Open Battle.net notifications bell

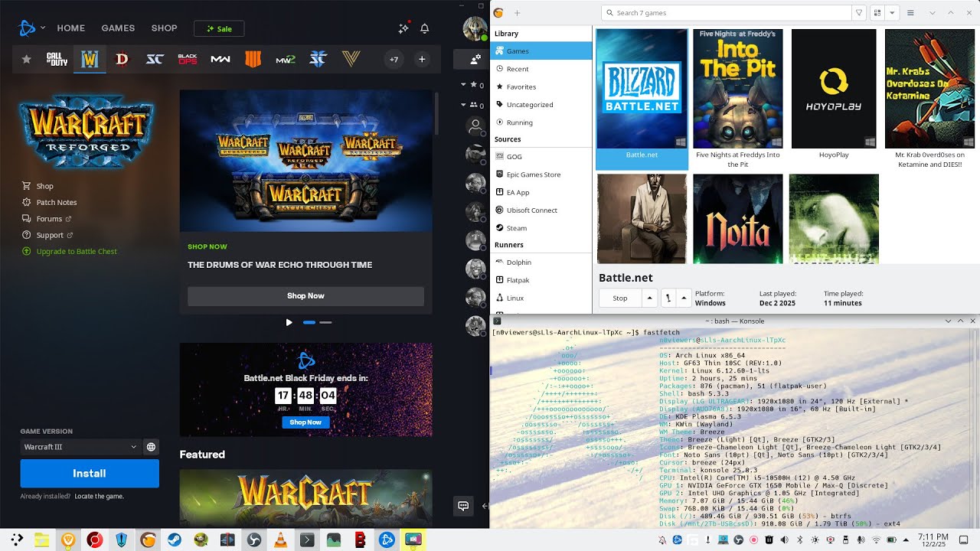coord(425,28)
